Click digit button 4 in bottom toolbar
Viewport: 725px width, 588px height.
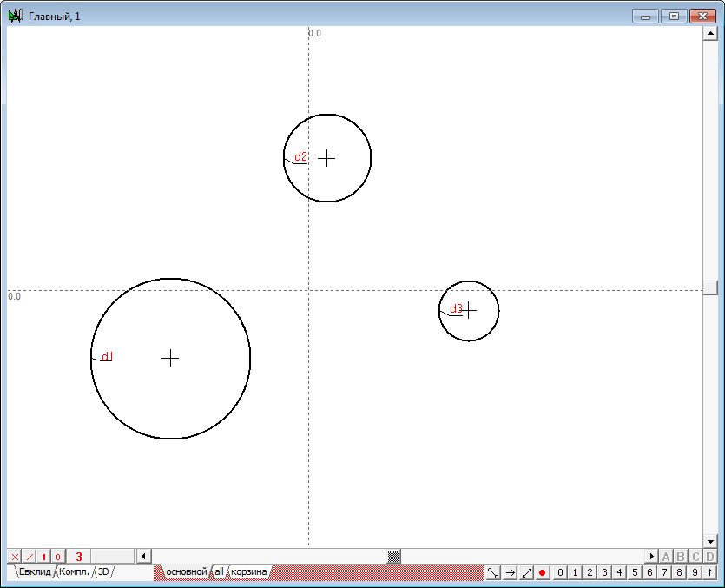(x=620, y=572)
